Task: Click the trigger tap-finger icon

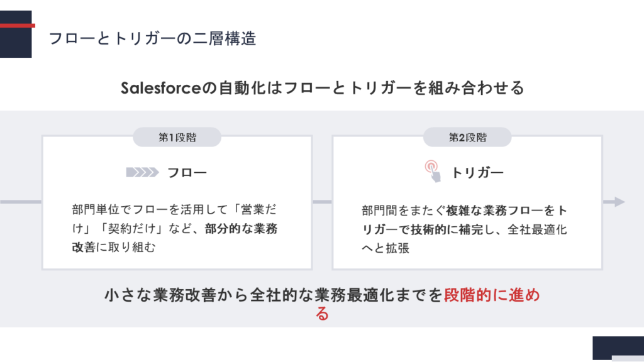Action: pos(433,171)
